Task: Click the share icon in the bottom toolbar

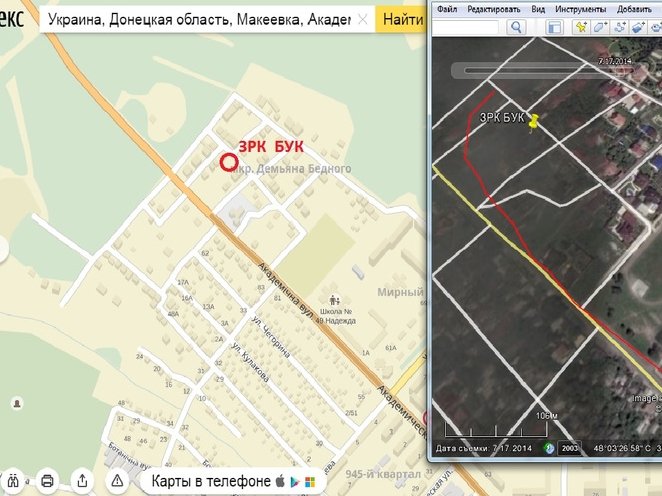Action: 83,481
